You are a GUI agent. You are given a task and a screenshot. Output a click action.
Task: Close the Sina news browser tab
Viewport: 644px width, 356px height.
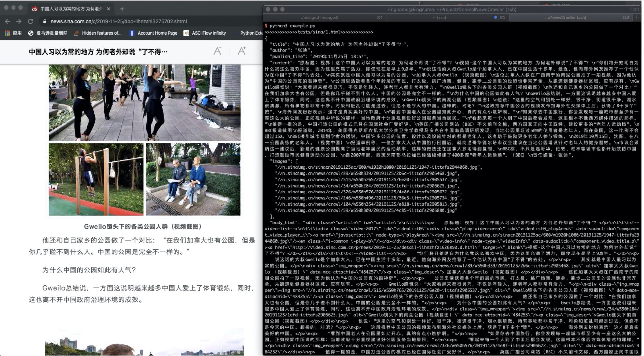109,9
